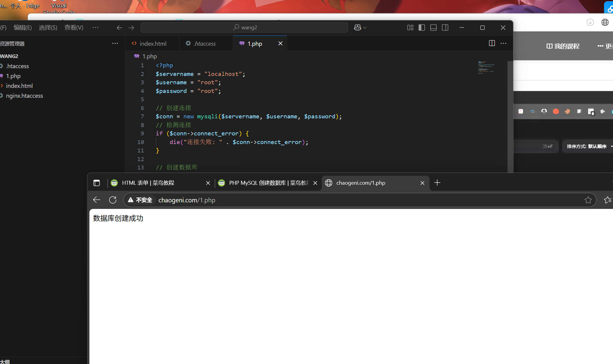
Task: Refresh the chaogeni.com/1.php page
Action: tap(113, 200)
